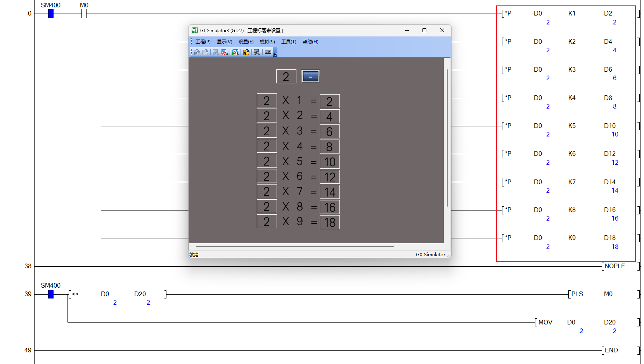Image resolution: width=644 pixels, height=364 pixels.
Task: Click the open folder toolbar icon
Action: (205, 52)
